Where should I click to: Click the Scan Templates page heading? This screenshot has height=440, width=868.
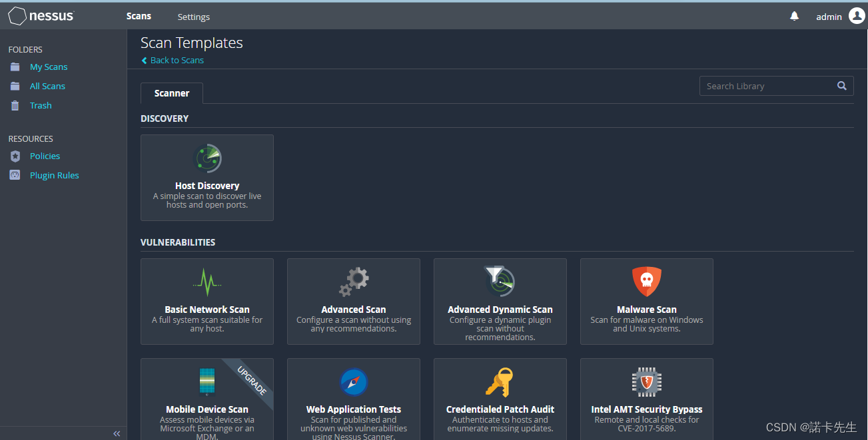(x=192, y=43)
